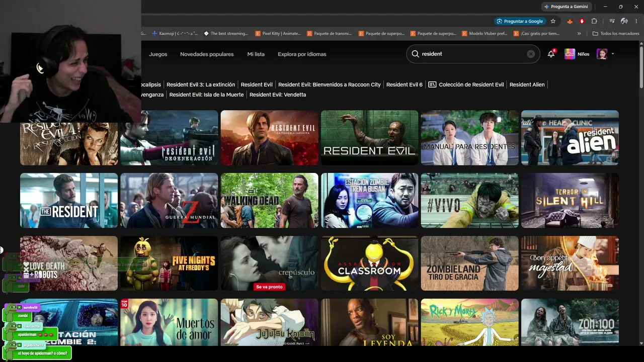This screenshot has width=644, height=362.
Task: Open the Crepúsculo thumbnail
Action: (x=270, y=263)
